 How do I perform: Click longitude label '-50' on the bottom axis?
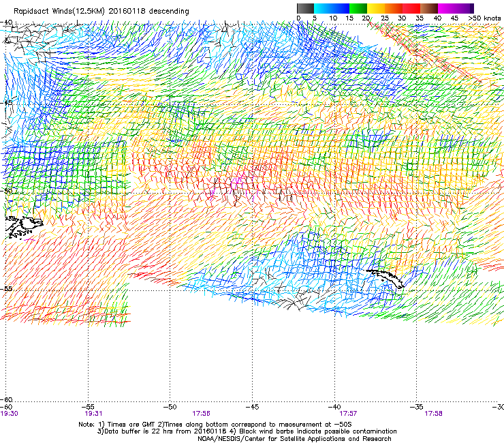click(170, 407)
